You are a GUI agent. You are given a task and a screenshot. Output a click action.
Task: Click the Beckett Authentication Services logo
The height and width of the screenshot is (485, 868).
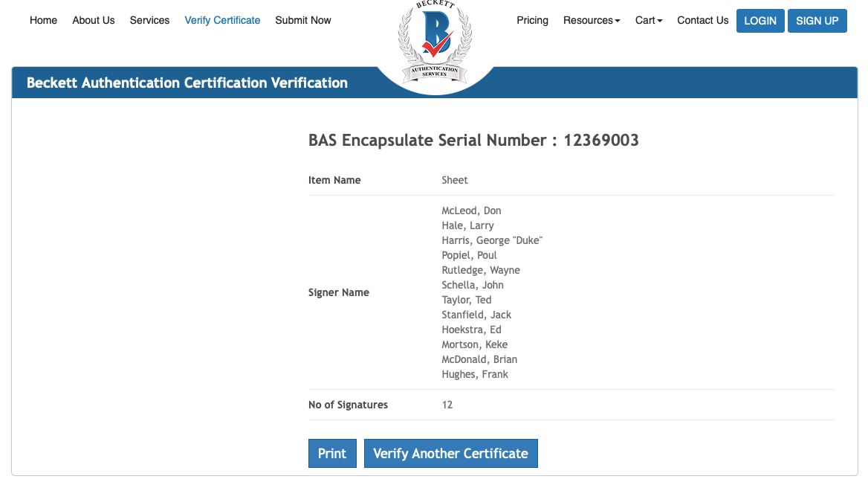pyautogui.click(x=435, y=43)
